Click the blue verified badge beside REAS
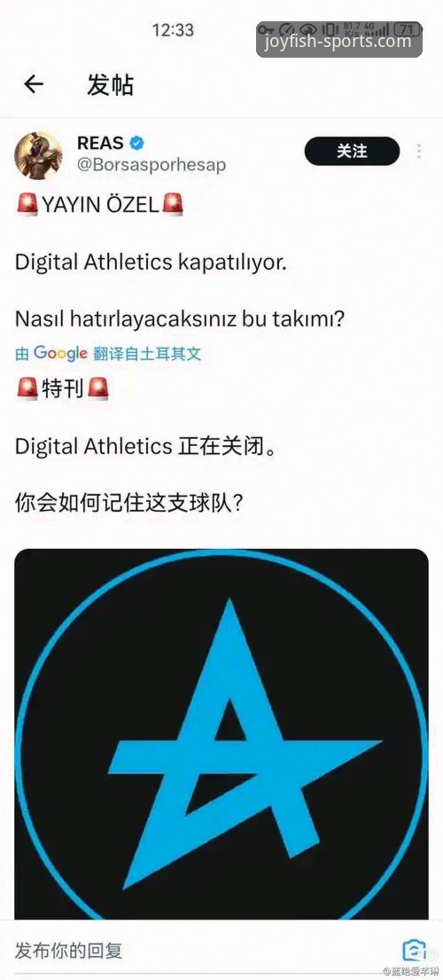Image resolution: width=443 pixels, height=980 pixels. pos(136,143)
